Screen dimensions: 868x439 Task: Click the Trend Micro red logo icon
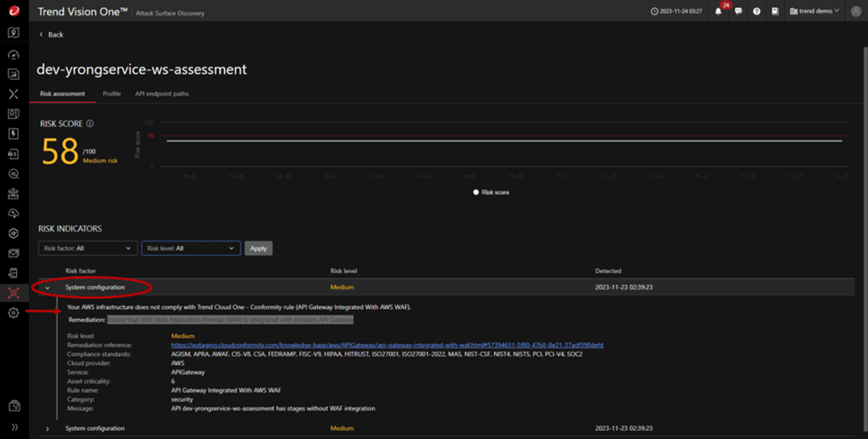click(x=14, y=11)
